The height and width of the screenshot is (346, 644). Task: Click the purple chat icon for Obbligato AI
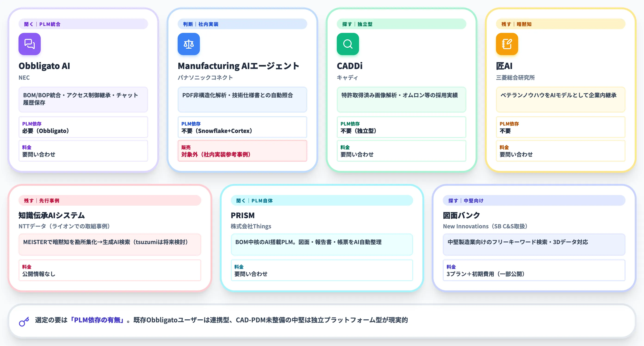pos(30,44)
